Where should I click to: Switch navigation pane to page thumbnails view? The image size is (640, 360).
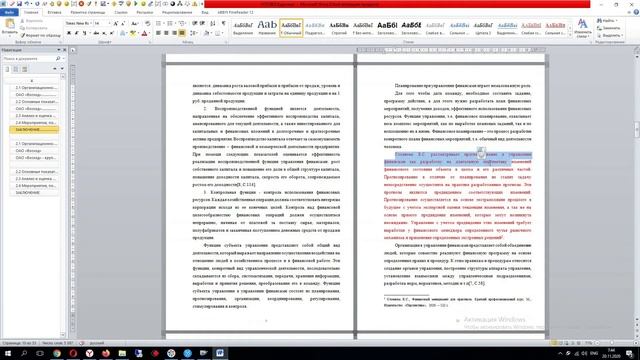point(16,69)
